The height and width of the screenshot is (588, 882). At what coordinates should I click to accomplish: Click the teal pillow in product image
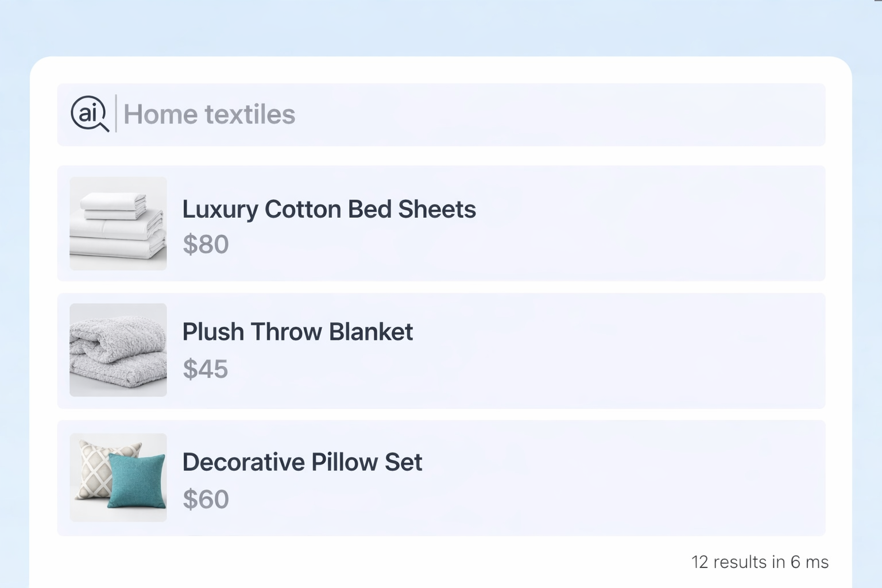(x=137, y=481)
